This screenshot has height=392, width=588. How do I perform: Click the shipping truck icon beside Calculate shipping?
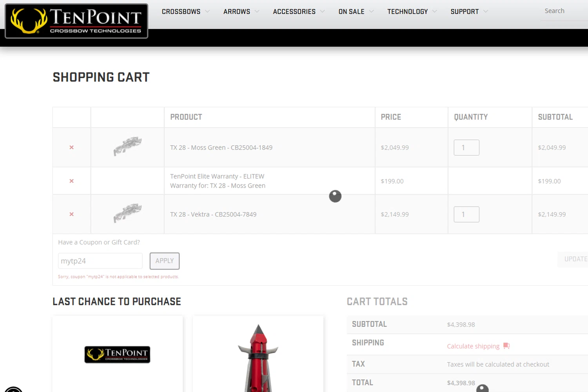(x=506, y=346)
